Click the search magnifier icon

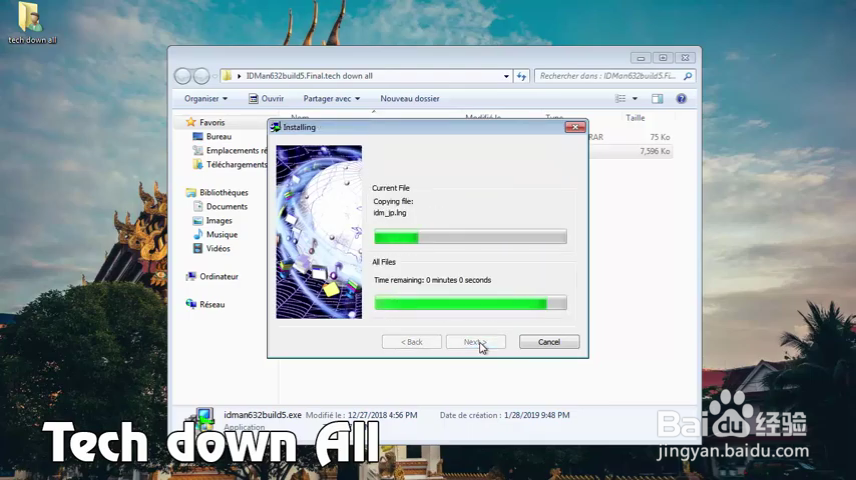click(x=688, y=76)
